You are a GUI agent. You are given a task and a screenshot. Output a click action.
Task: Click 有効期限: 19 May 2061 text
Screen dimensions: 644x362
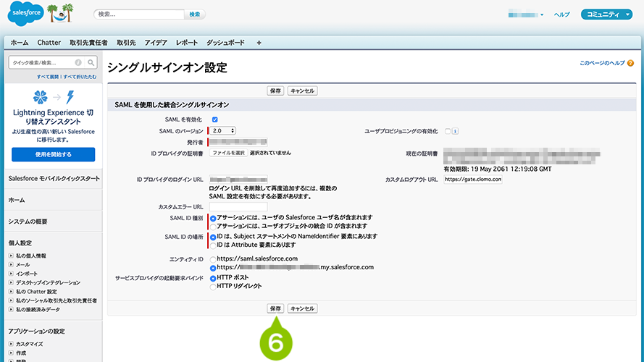click(498, 169)
